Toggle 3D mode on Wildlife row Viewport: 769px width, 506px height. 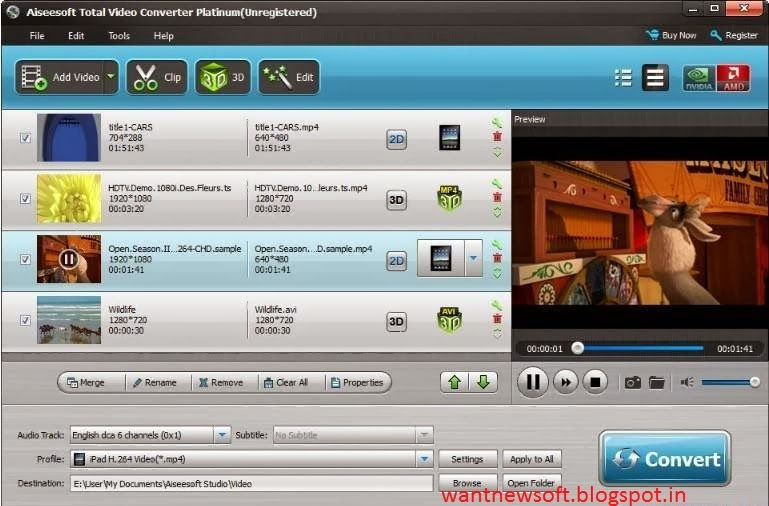[x=396, y=322]
